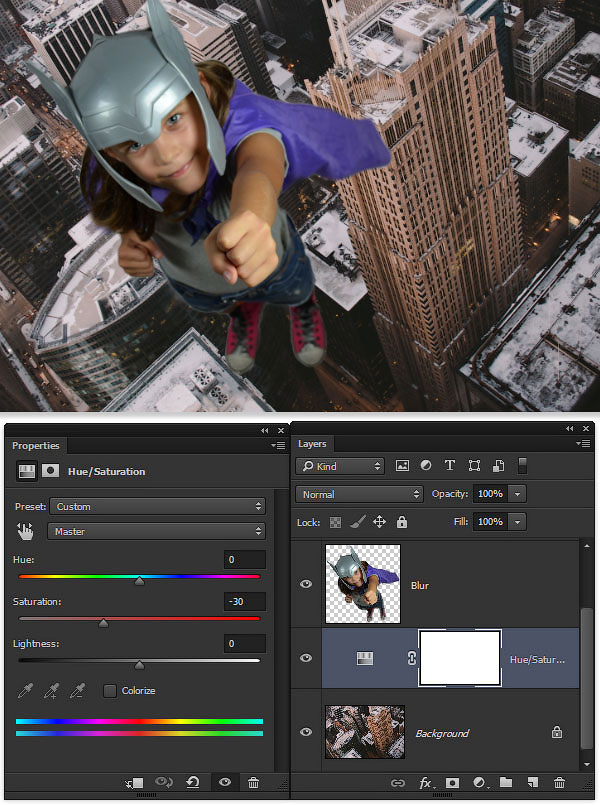The height and width of the screenshot is (805, 600).
Task: Click the Saturation slider handle
Action: point(103,623)
